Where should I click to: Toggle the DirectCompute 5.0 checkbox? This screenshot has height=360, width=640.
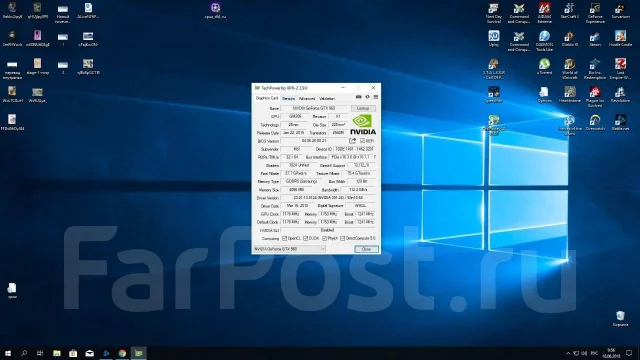pos(342,238)
